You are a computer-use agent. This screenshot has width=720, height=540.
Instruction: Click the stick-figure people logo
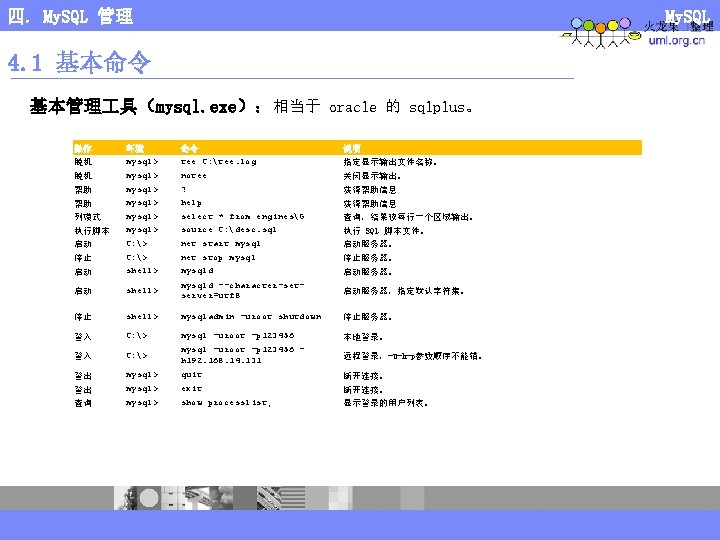(600, 33)
